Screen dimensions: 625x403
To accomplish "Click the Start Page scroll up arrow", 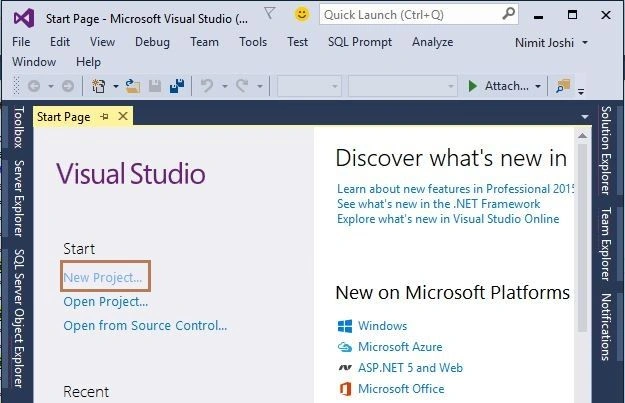I will pos(582,136).
